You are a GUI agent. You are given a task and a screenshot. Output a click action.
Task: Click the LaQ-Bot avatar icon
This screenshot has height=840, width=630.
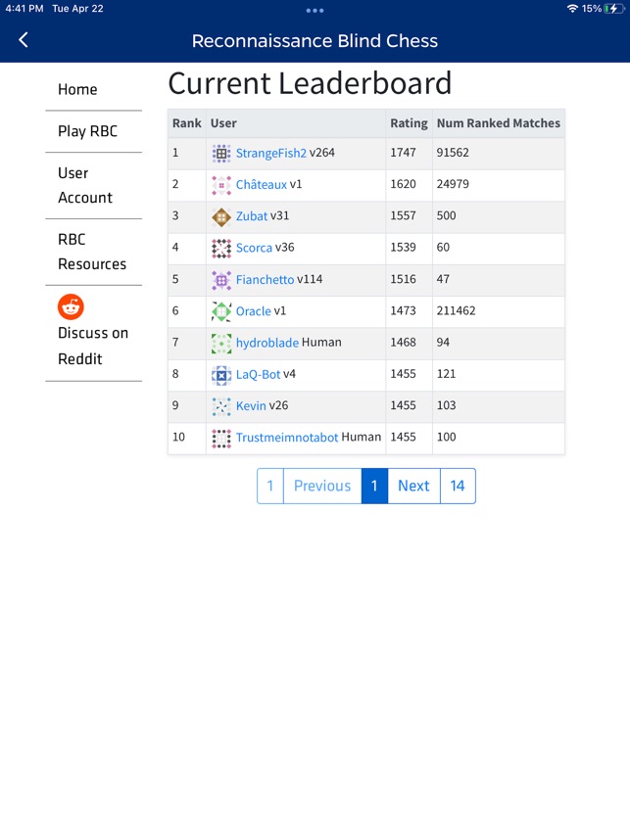coord(221,375)
